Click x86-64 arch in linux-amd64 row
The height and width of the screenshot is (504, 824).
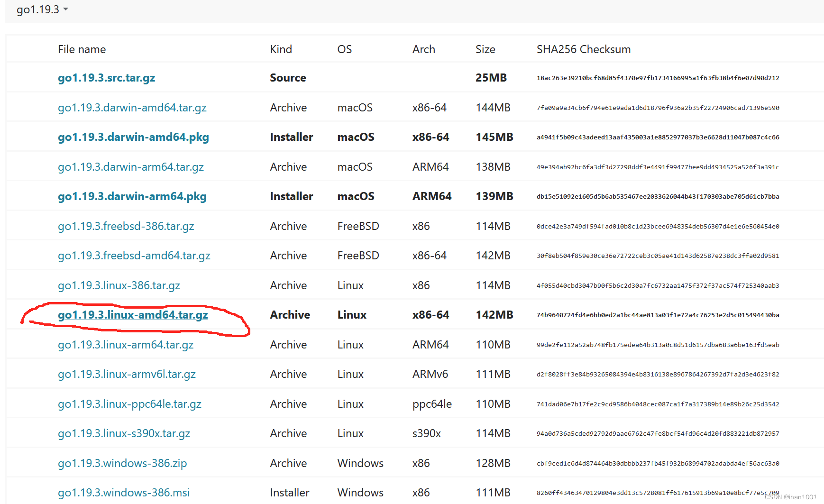pyautogui.click(x=431, y=315)
